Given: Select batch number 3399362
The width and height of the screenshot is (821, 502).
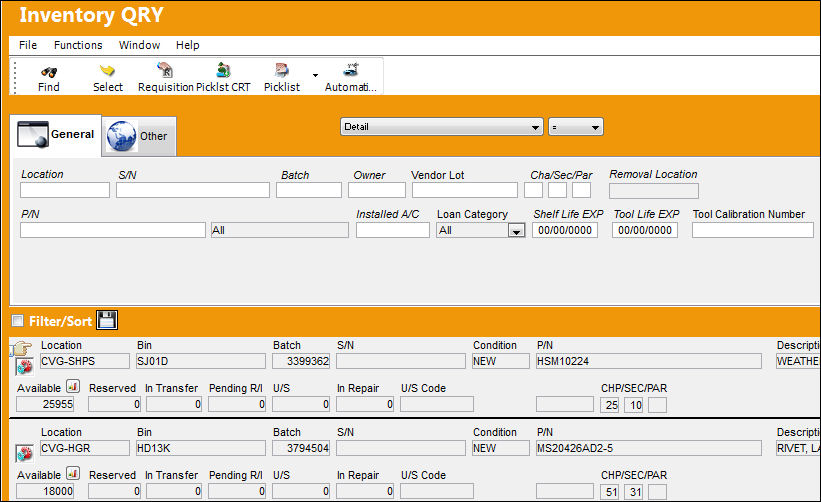Looking at the screenshot, I should 301,361.
